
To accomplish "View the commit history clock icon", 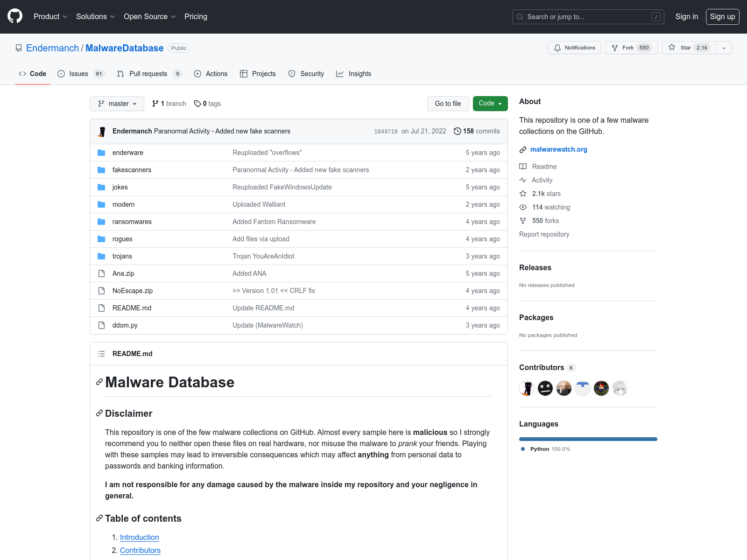I will coord(458,131).
